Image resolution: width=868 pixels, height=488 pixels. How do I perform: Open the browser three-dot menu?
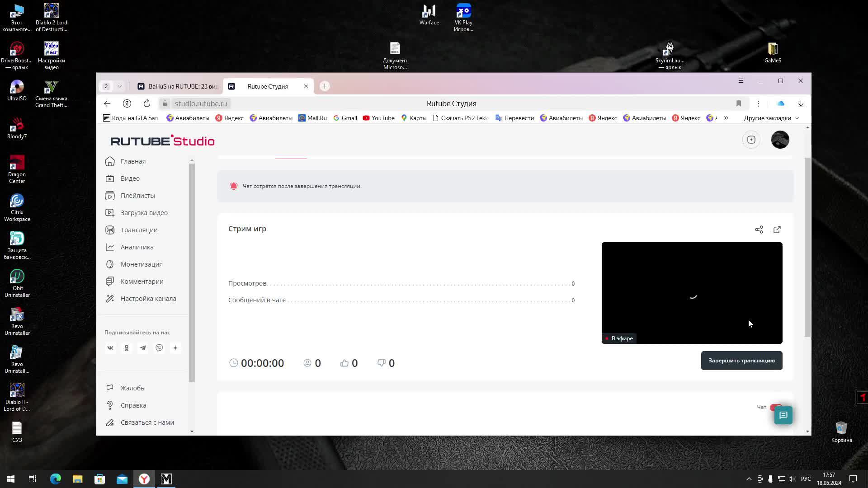click(x=759, y=103)
